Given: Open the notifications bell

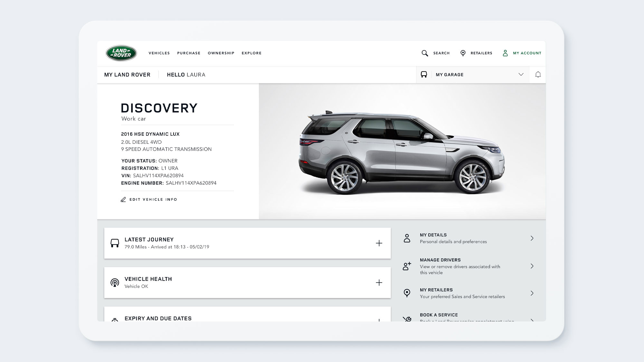Looking at the screenshot, I should (538, 75).
